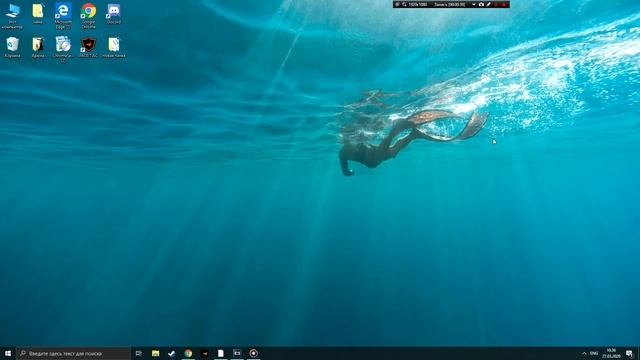Click the magnifier icon in the recorder bar
The image size is (640, 360).
coord(404,4)
